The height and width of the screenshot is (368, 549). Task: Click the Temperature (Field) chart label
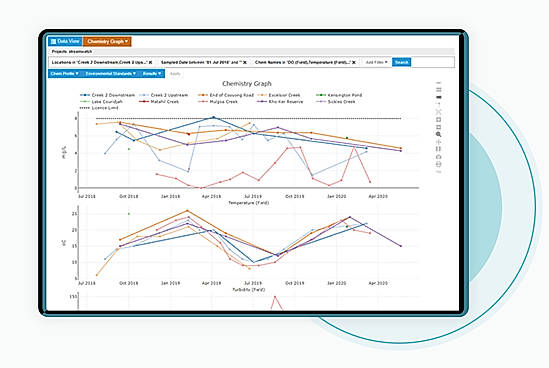point(249,203)
